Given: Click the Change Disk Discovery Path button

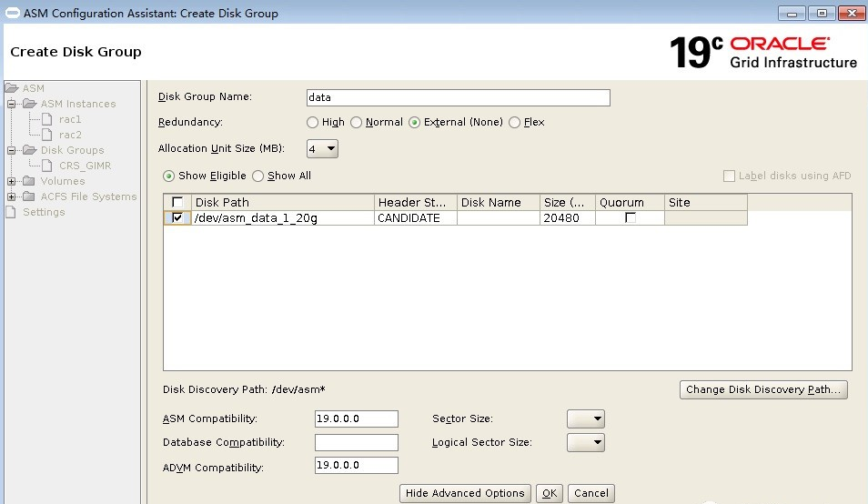Looking at the screenshot, I should tap(763, 389).
